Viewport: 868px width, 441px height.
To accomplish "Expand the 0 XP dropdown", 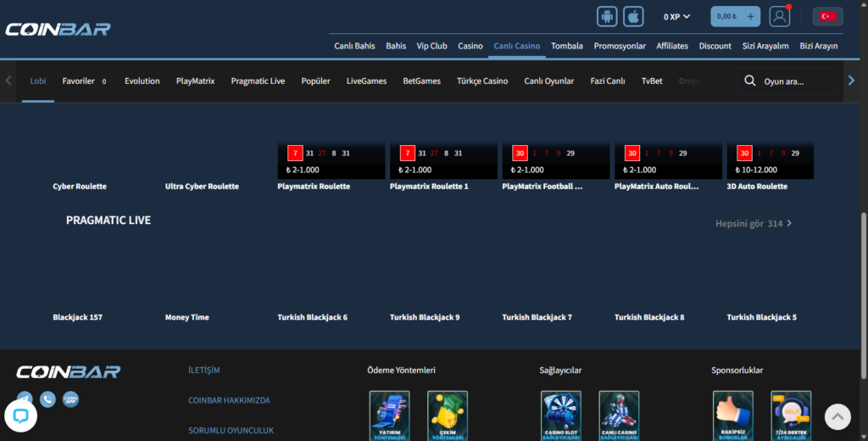I will point(676,16).
